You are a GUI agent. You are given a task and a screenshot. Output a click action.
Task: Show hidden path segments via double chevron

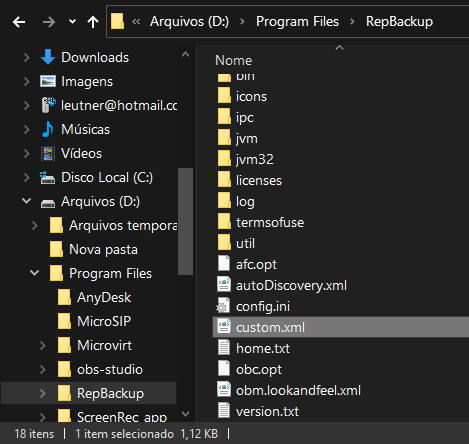[x=136, y=22]
